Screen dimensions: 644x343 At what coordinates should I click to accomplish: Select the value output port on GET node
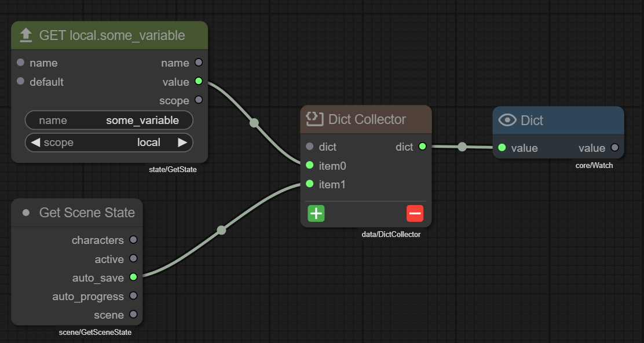pos(199,82)
